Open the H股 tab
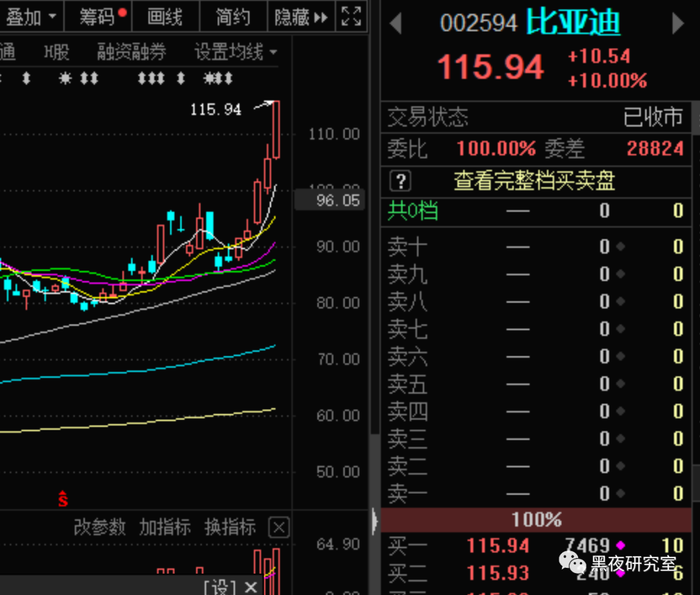Viewport: 700px width, 595px height. pos(56,52)
